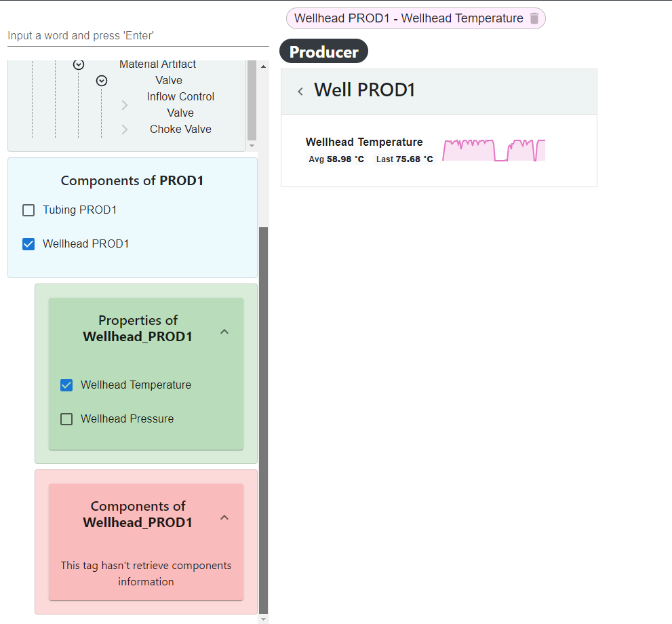
Task: Click the Wellhead PROD1 - Wellhead Temperature chip
Action: coord(408,18)
